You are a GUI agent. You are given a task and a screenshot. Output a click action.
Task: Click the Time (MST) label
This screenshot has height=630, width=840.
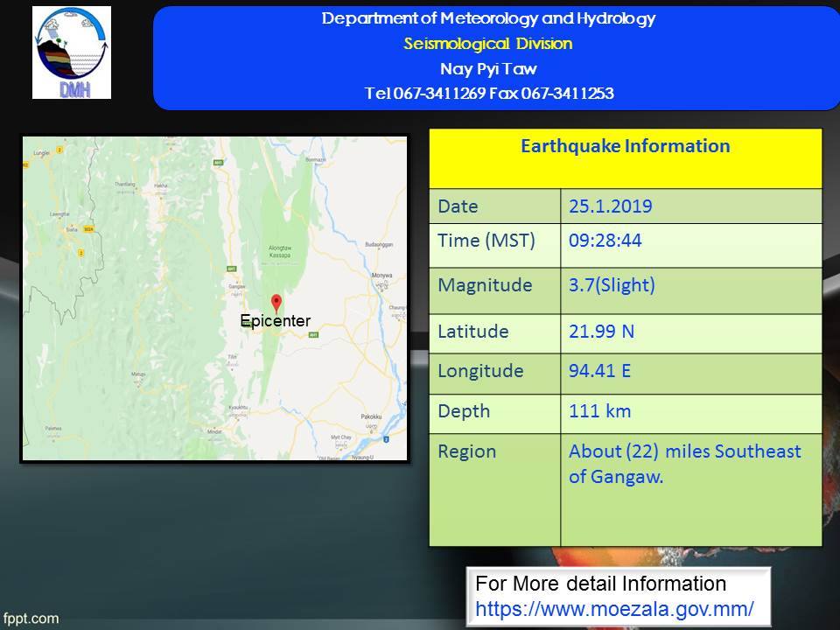click(x=486, y=241)
